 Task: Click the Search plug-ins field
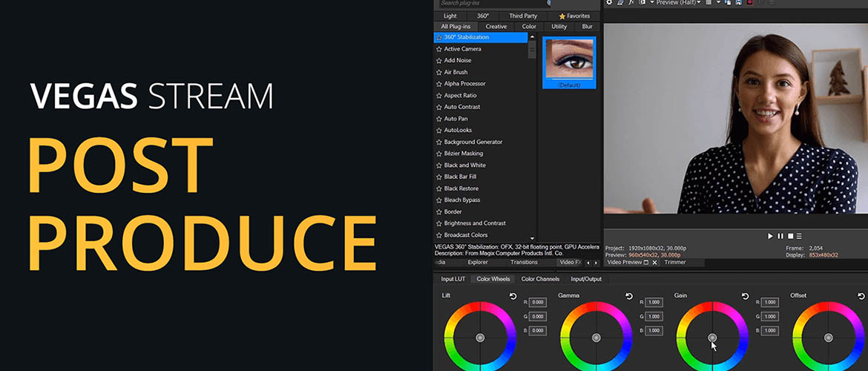click(x=493, y=3)
